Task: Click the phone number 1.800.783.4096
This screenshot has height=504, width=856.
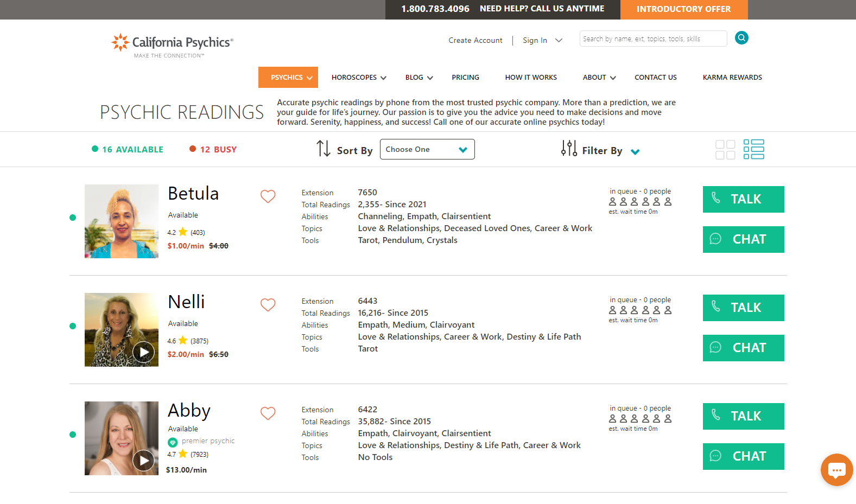Action: click(x=435, y=9)
